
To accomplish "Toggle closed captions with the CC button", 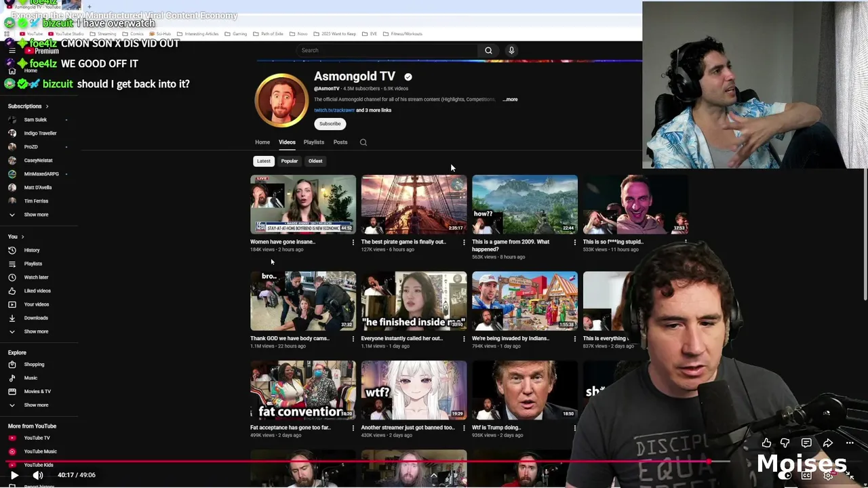I will tap(806, 476).
